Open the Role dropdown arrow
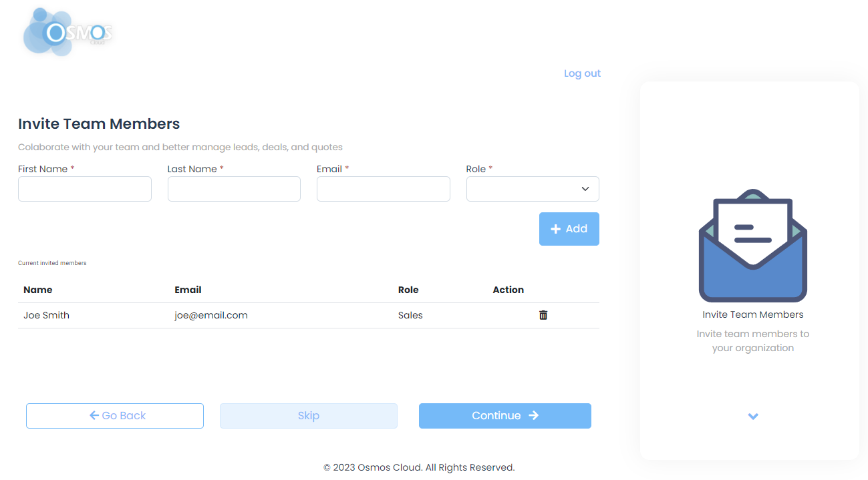 click(x=585, y=189)
